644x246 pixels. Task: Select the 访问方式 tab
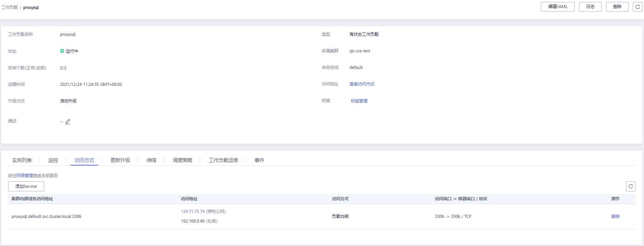point(84,160)
